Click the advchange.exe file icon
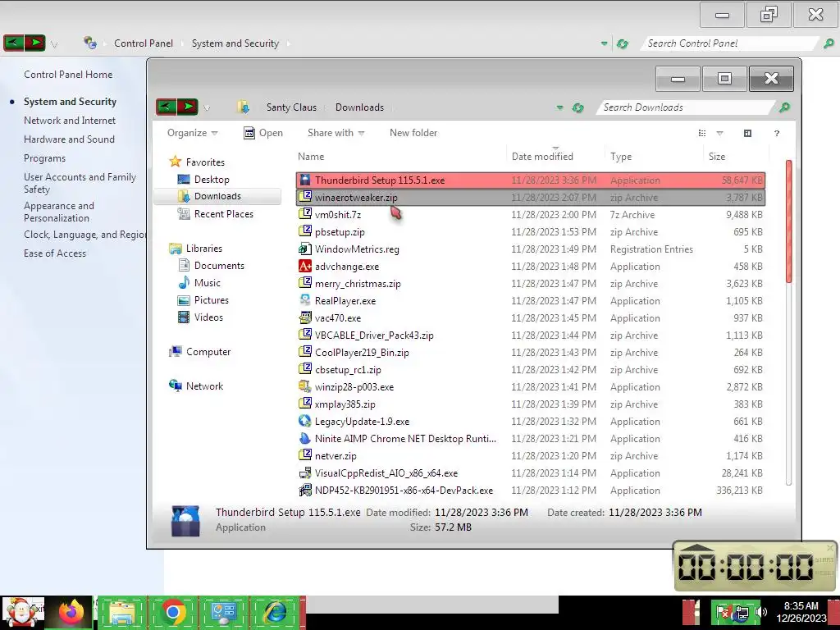Viewport: 840px width, 630px height. [305, 266]
